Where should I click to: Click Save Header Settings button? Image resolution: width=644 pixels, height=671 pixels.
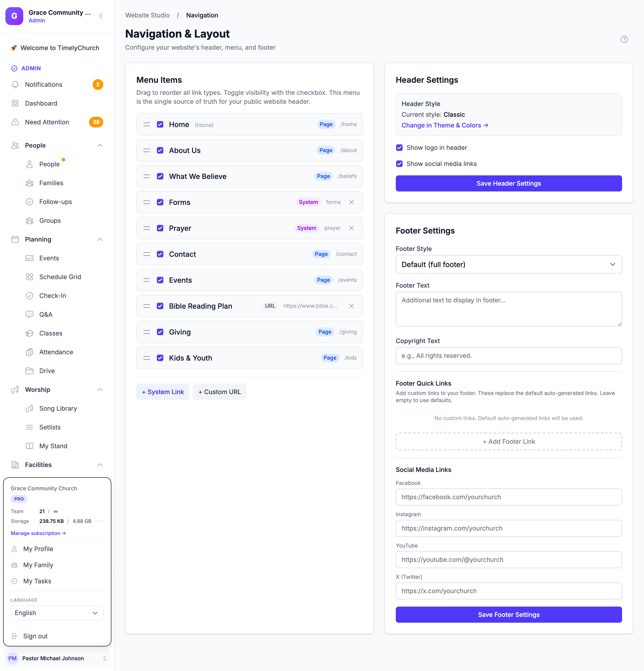coord(508,183)
